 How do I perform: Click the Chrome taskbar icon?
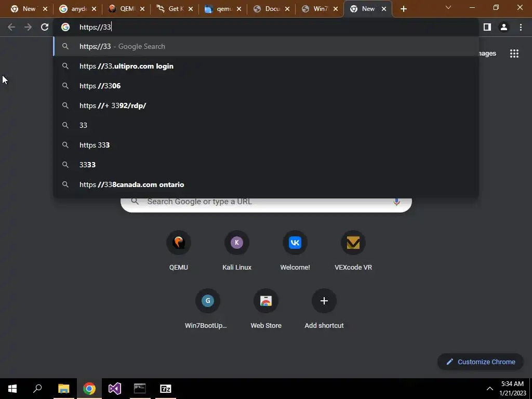89,389
